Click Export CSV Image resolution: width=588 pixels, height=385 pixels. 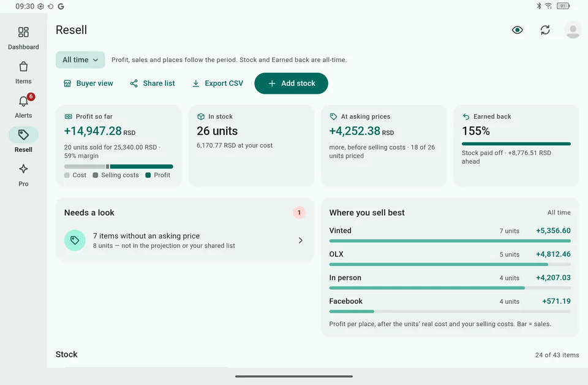(x=217, y=83)
